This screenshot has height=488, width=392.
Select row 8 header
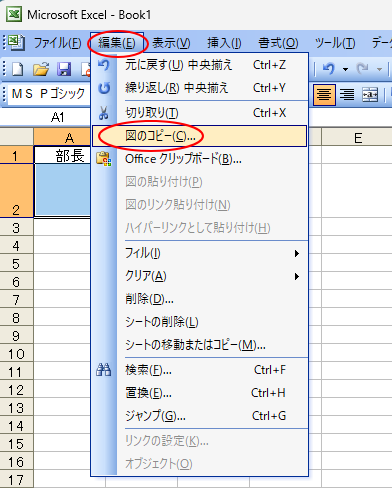pos(16,317)
